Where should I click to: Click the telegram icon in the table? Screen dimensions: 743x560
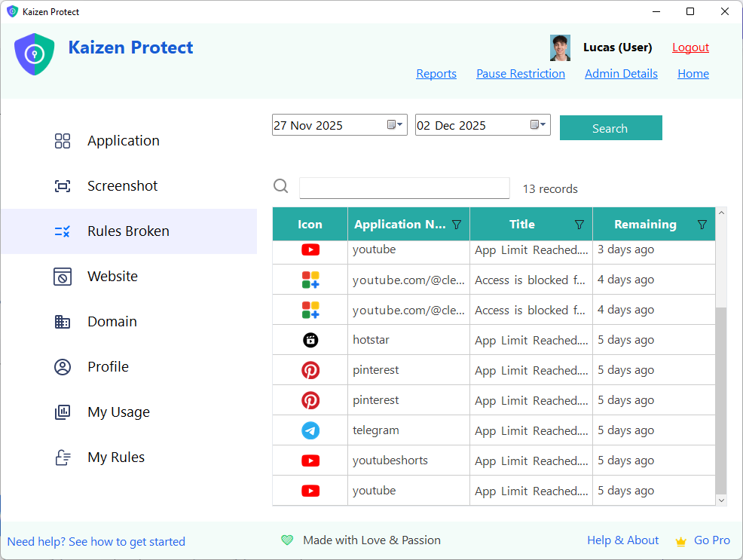[x=310, y=430]
